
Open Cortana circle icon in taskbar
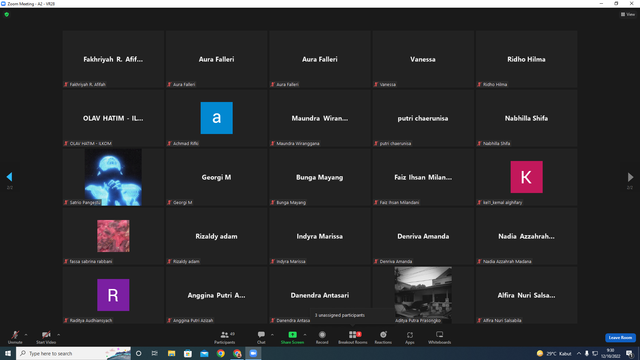(139, 353)
